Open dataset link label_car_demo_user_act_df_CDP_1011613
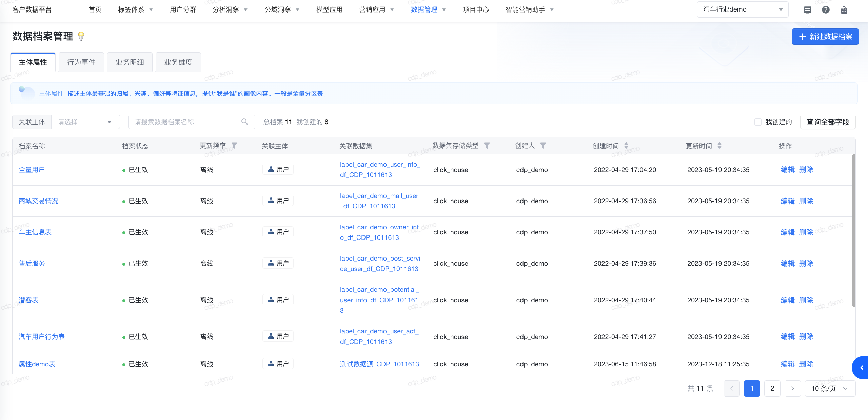The width and height of the screenshot is (868, 420). coord(379,337)
